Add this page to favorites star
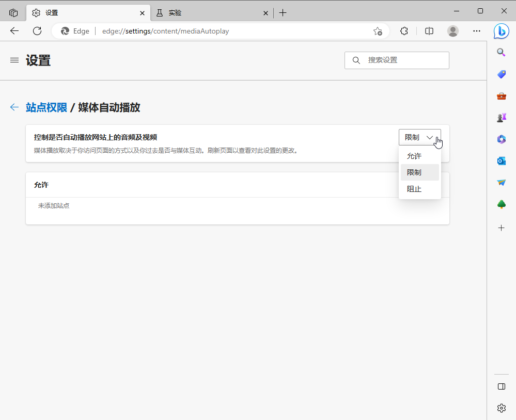 pos(378,31)
